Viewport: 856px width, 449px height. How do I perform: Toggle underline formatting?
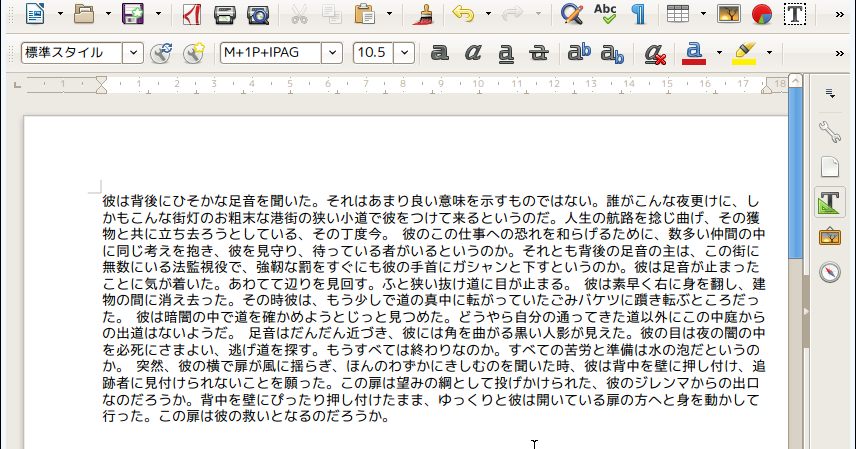[506, 53]
